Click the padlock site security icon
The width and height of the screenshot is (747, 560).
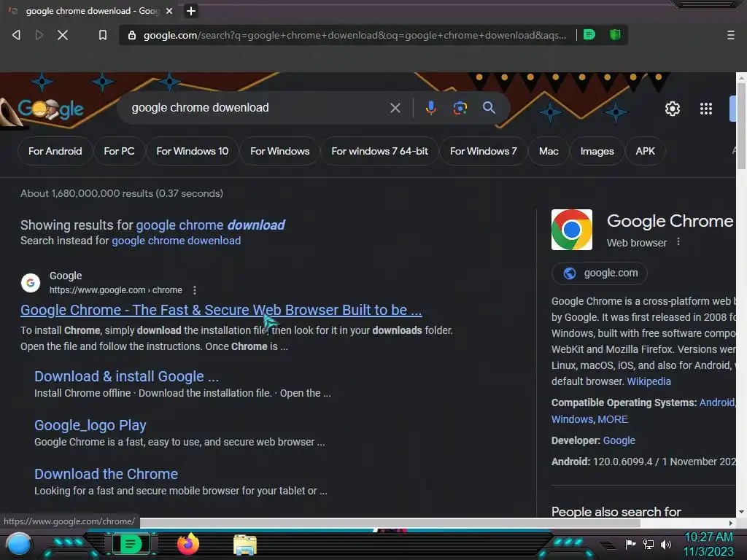pos(132,35)
